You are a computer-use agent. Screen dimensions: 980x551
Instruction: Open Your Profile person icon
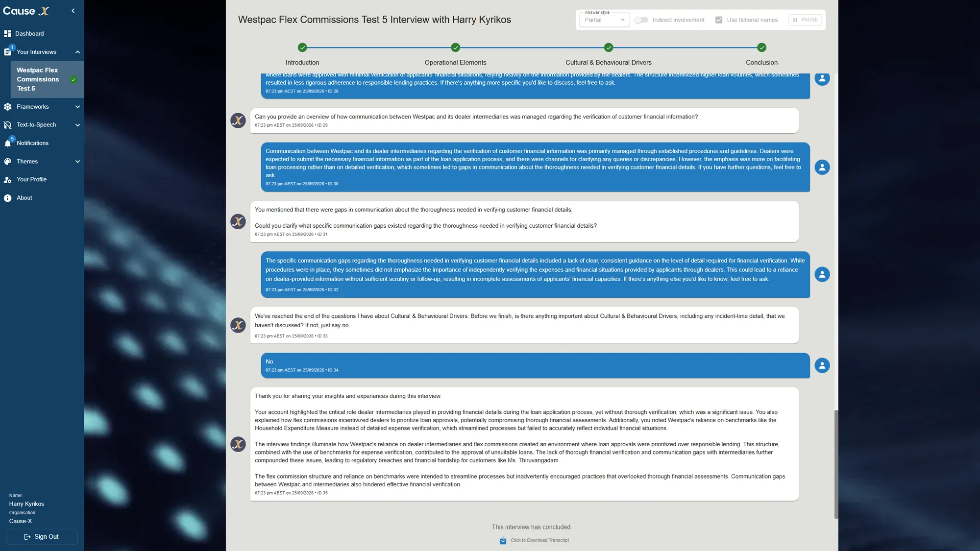click(x=7, y=180)
